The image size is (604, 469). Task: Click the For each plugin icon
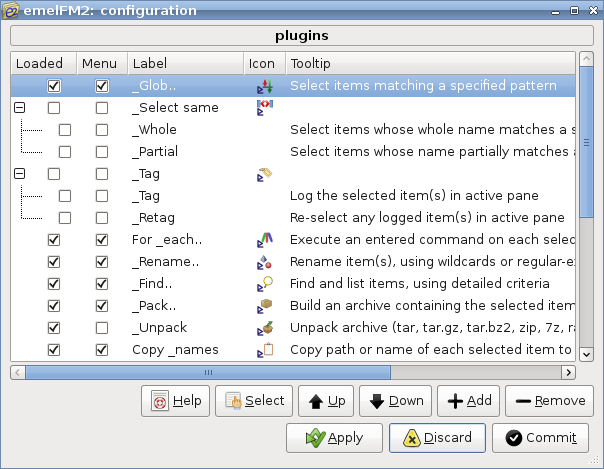[x=265, y=240]
